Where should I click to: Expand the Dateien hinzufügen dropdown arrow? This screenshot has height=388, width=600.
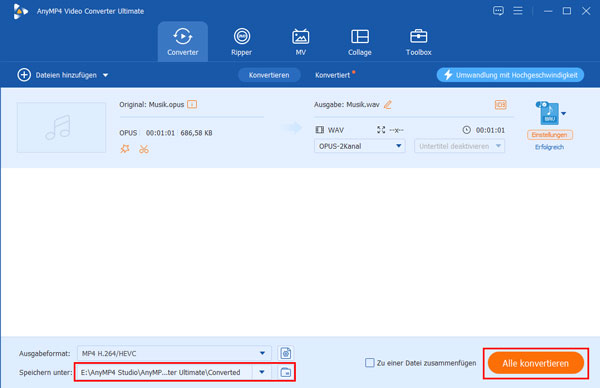tap(105, 75)
